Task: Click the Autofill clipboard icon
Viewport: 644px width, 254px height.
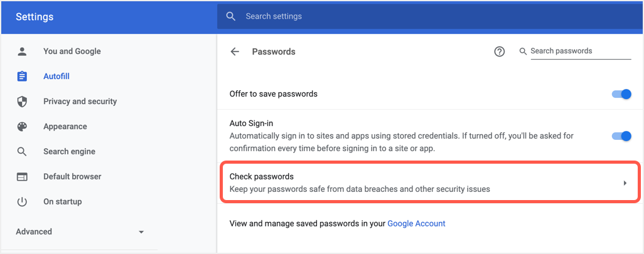Action: click(x=22, y=77)
